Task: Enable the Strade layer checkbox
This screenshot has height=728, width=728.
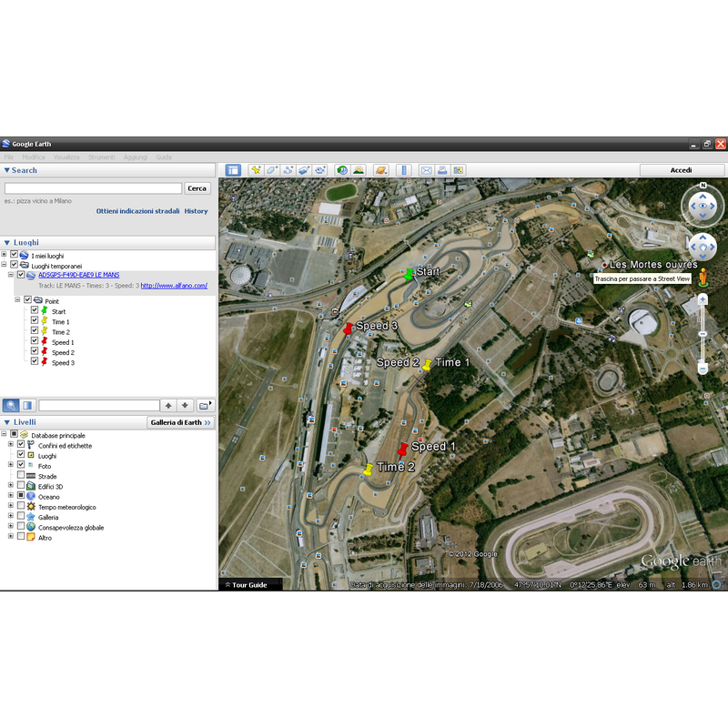Action: tap(21, 474)
